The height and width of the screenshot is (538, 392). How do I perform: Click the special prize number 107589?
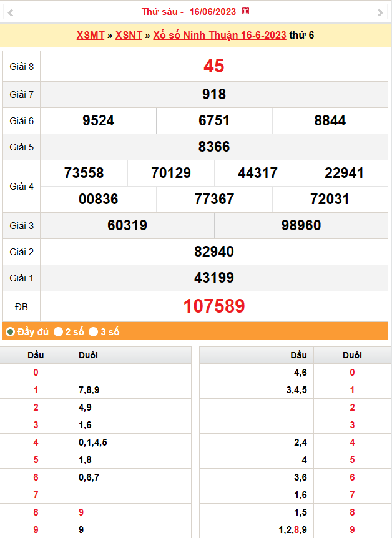pos(213,306)
